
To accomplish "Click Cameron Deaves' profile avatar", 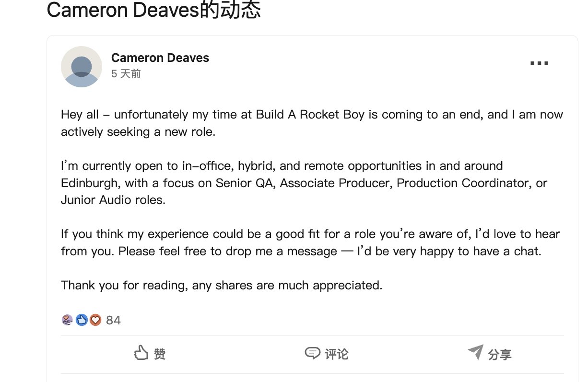I will (x=82, y=67).
